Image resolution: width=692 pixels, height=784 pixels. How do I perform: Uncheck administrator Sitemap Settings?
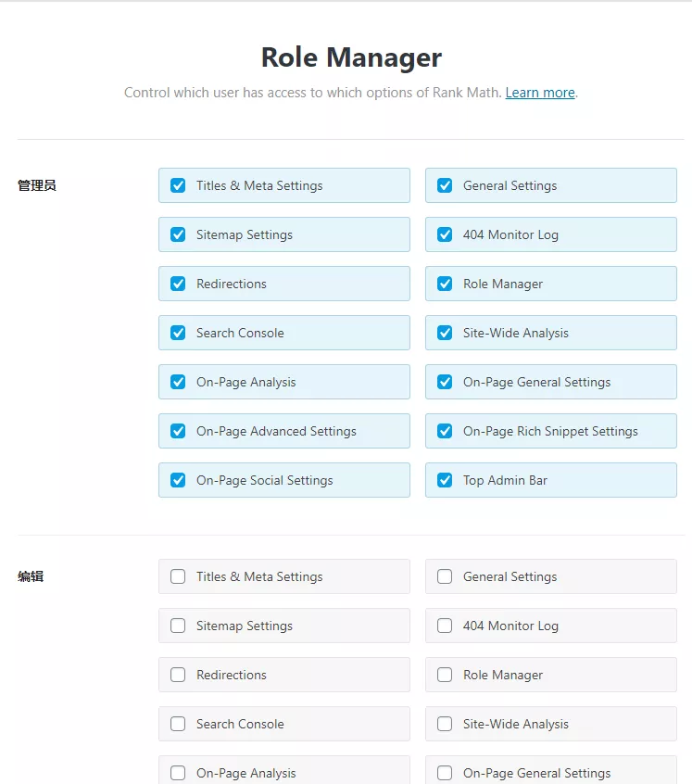178,234
